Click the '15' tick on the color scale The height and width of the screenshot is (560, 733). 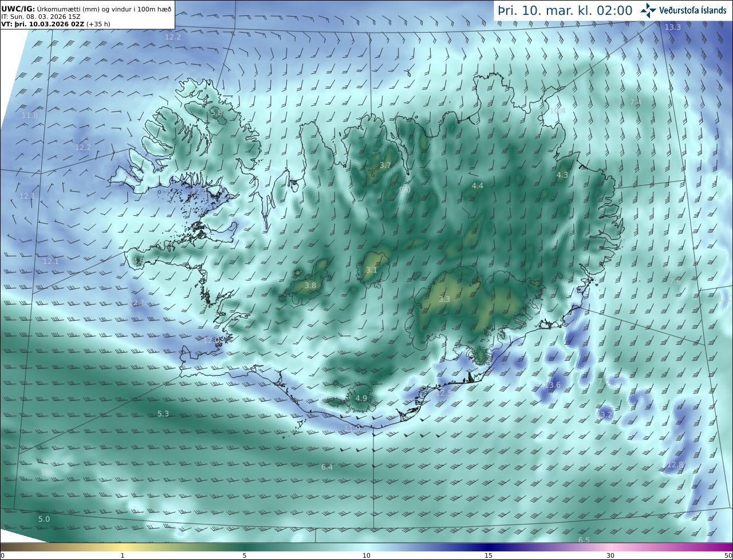488,555
